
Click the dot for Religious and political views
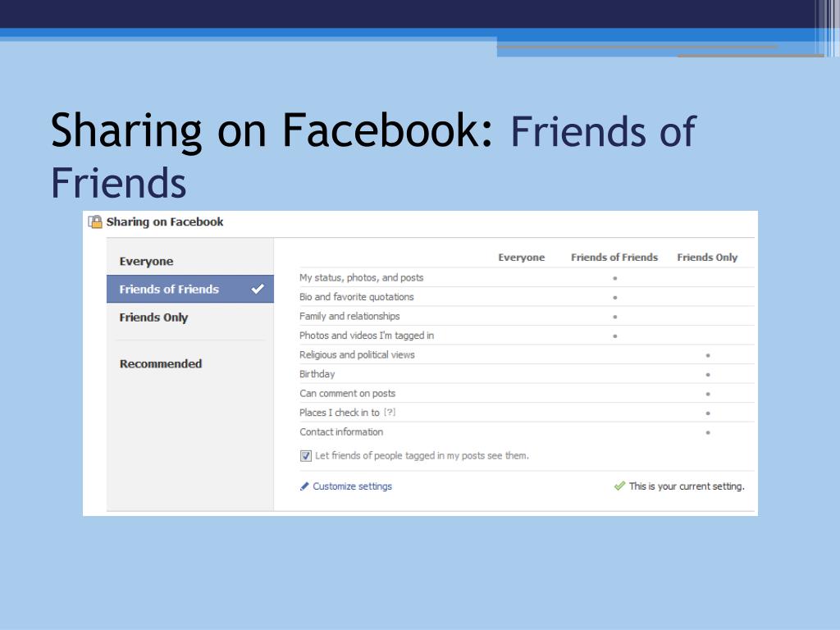[708, 355]
